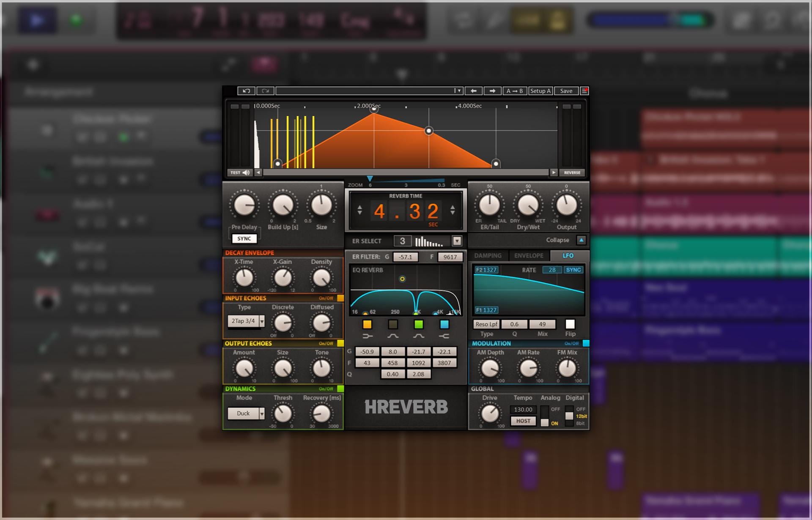Click the Tempo 130.00 field
The image size is (812, 520).
[523, 410]
